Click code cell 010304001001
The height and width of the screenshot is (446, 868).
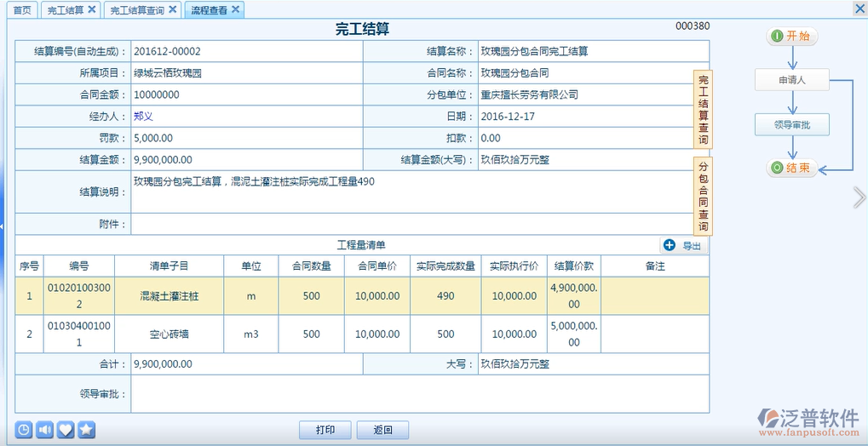tap(78, 334)
